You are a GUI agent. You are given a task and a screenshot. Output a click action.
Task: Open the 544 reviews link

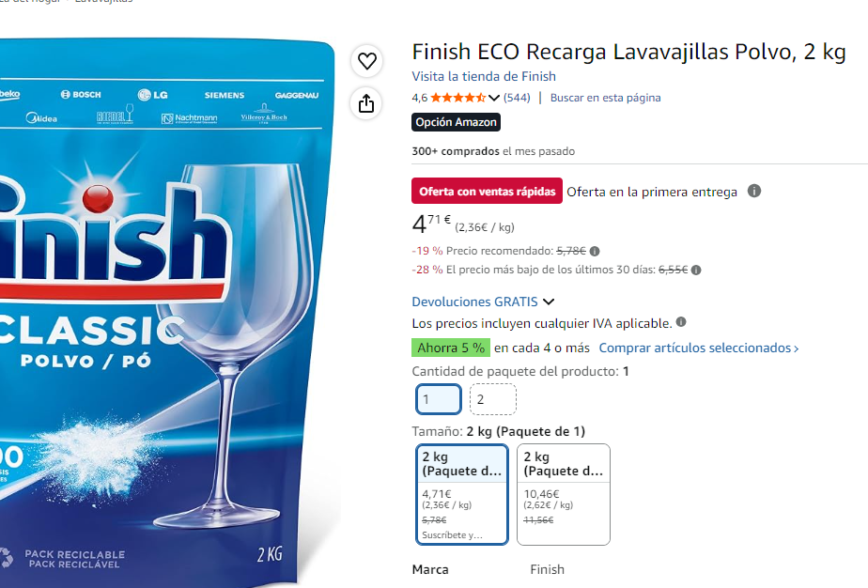pyautogui.click(x=517, y=98)
